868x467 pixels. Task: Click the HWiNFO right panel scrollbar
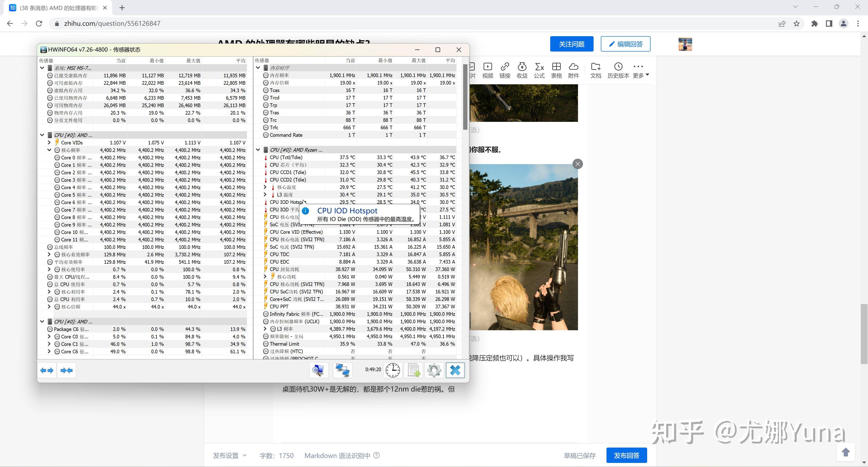pyautogui.click(x=465, y=97)
